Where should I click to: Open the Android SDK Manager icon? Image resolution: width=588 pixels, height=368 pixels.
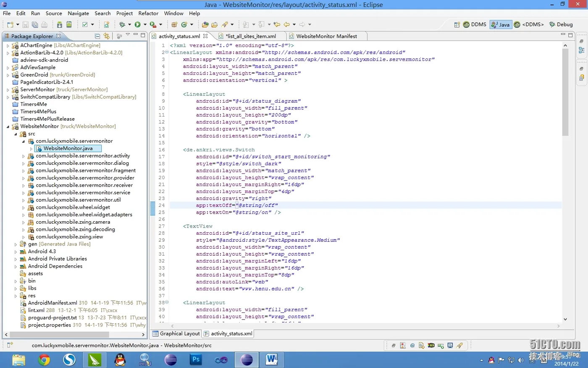(60, 25)
